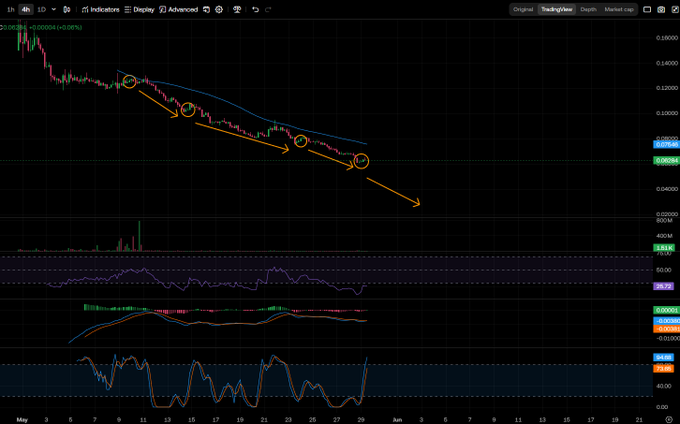
Task: Open the Indicators menu
Action: pyautogui.click(x=101, y=10)
